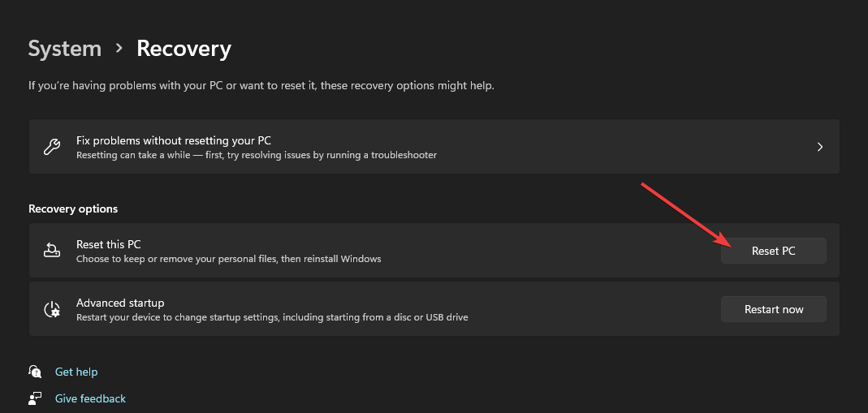Click the 'reinstall Windows' description text
The image size is (868, 413).
(228, 259)
